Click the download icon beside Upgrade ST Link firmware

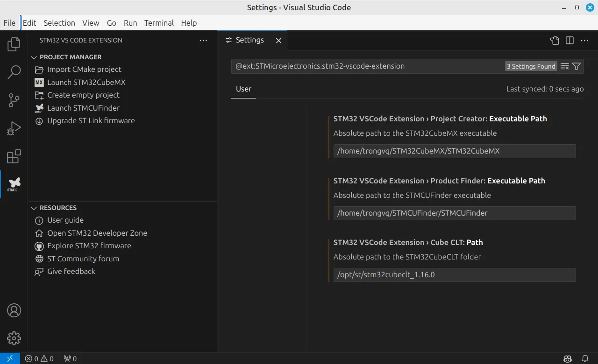39,121
